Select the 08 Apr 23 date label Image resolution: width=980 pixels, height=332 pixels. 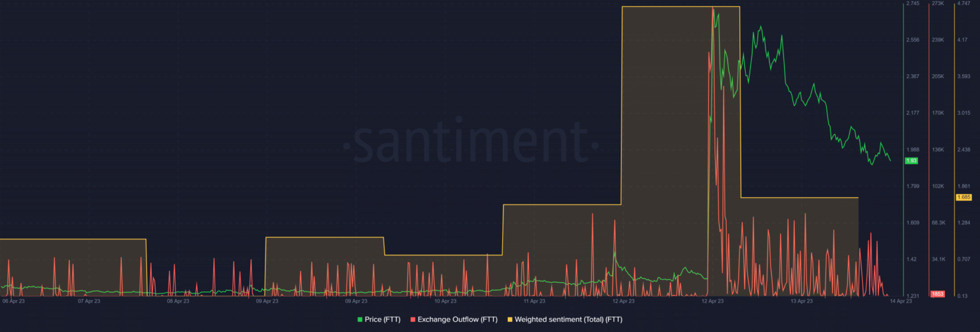pos(177,301)
